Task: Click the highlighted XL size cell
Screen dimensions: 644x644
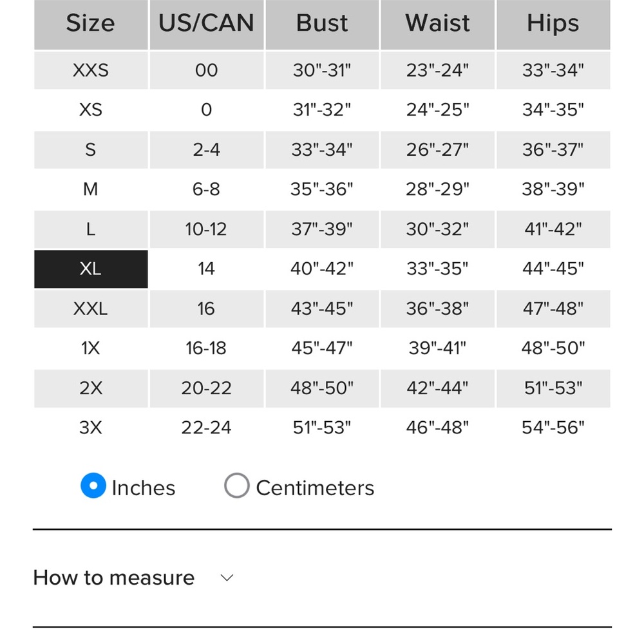Action: click(91, 269)
